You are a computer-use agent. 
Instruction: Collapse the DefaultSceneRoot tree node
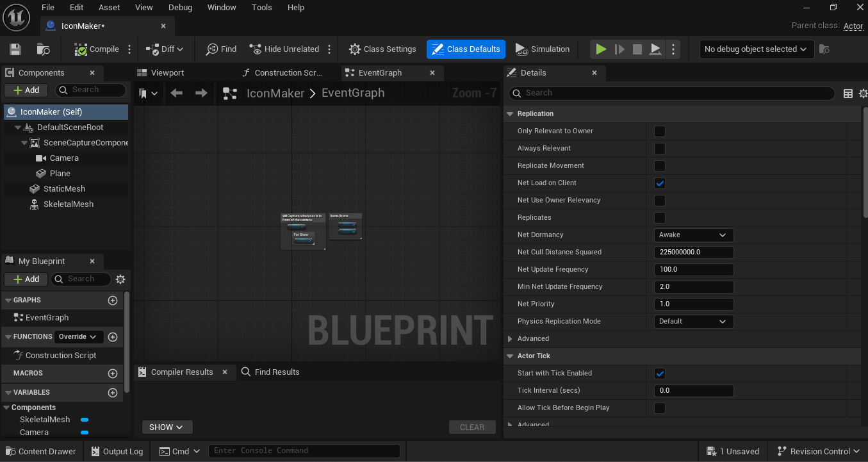(x=18, y=128)
